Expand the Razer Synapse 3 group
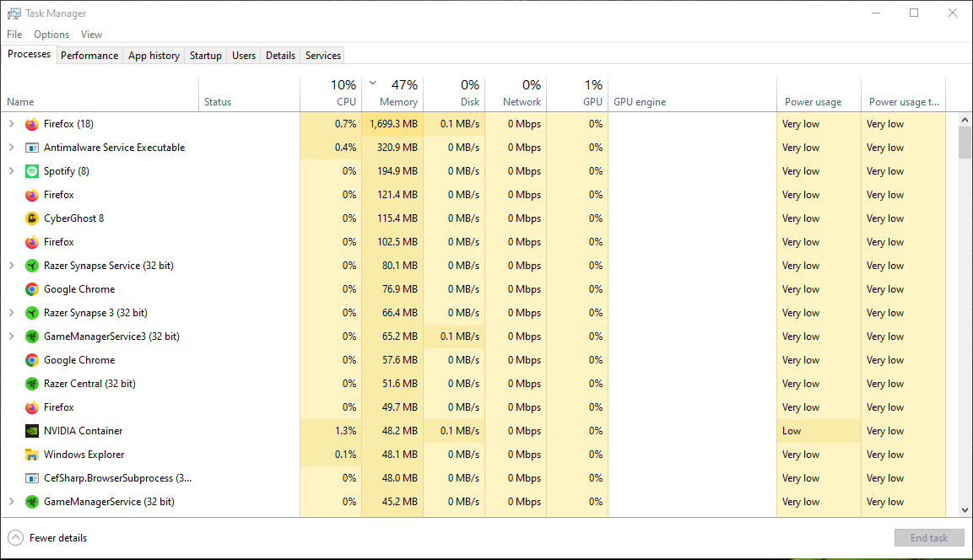Image resolution: width=973 pixels, height=560 pixels. point(11,313)
